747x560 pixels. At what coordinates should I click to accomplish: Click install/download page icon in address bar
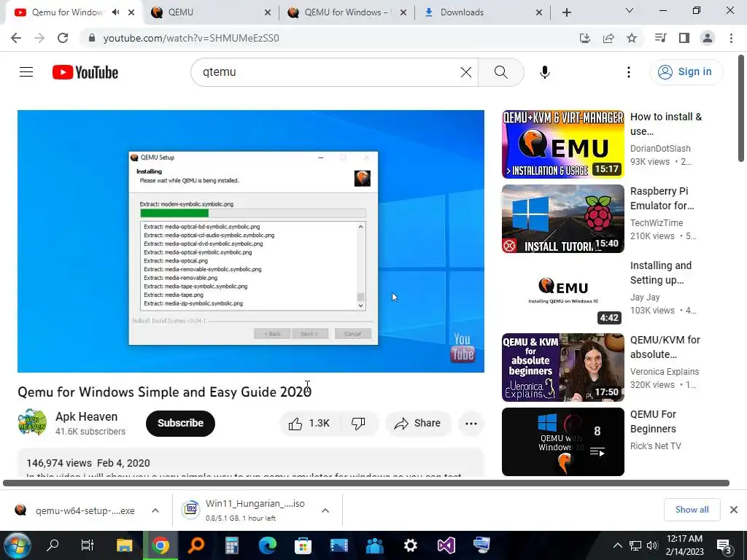[x=584, y=38]
